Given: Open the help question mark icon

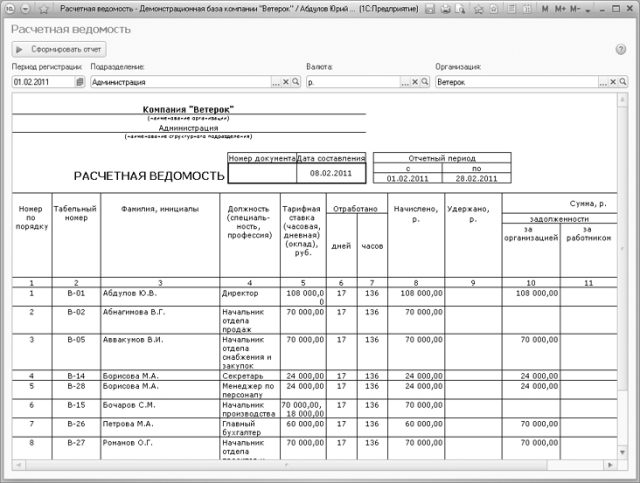Looking at the screenshot, I should (620, 49).
